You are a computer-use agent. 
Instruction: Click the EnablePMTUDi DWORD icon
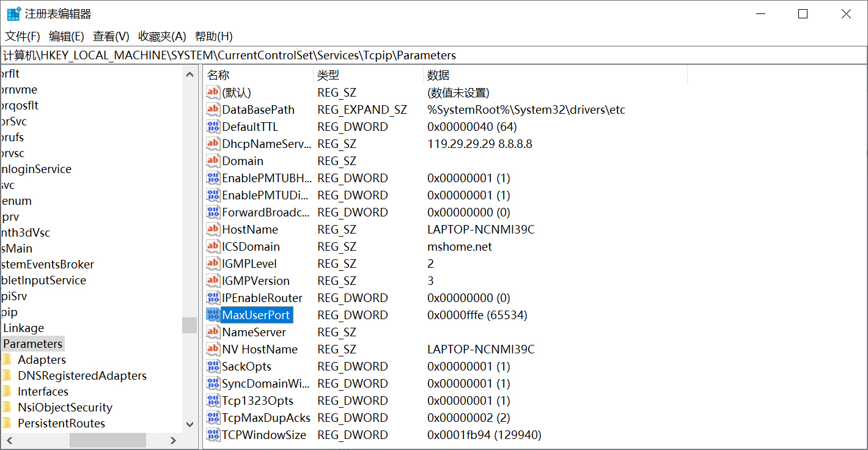coord(213,195)
